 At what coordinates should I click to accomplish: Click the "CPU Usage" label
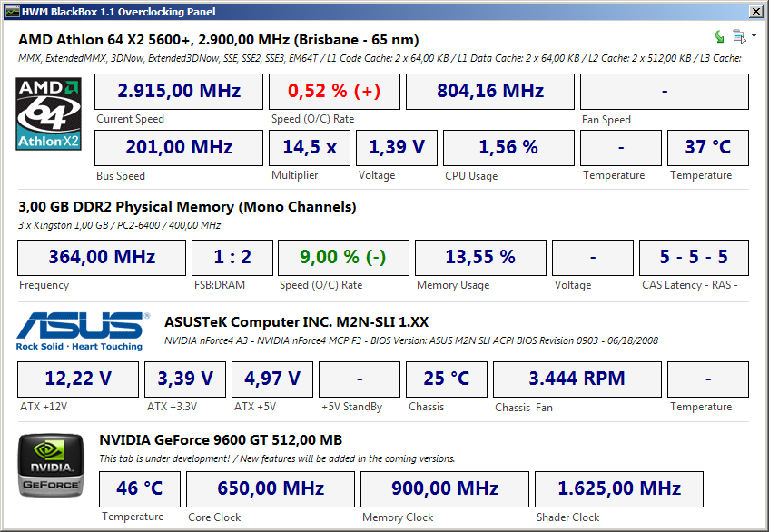tap(471, 175)
